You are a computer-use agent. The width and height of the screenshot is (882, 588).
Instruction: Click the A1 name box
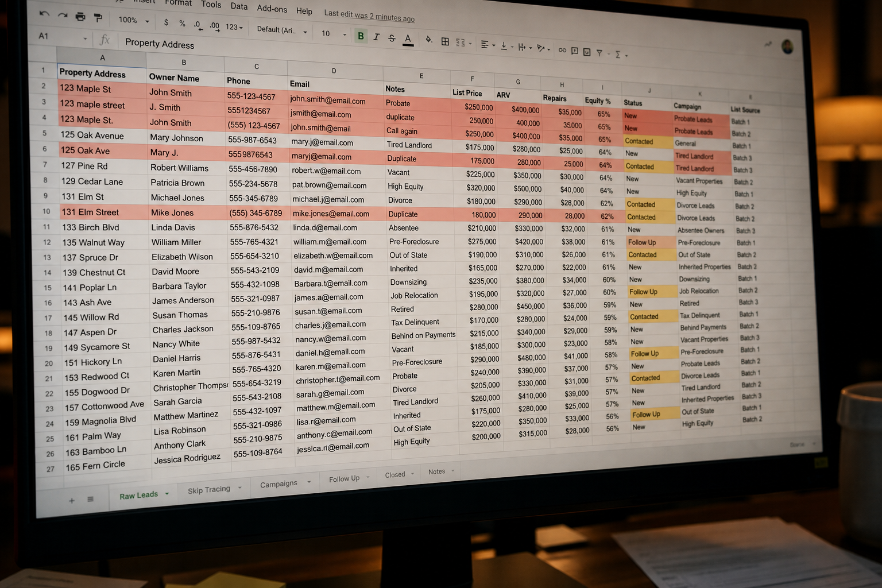pos(62,37)
